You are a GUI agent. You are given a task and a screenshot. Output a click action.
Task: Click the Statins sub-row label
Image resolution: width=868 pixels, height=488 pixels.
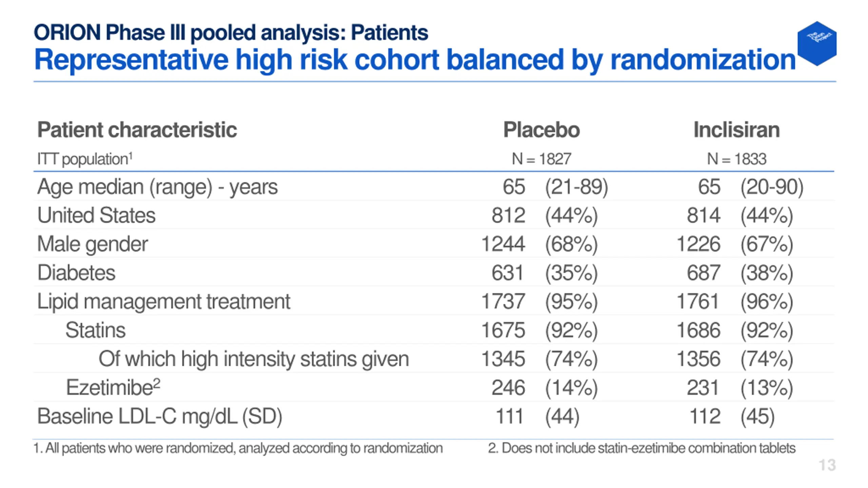pos(95,330)
